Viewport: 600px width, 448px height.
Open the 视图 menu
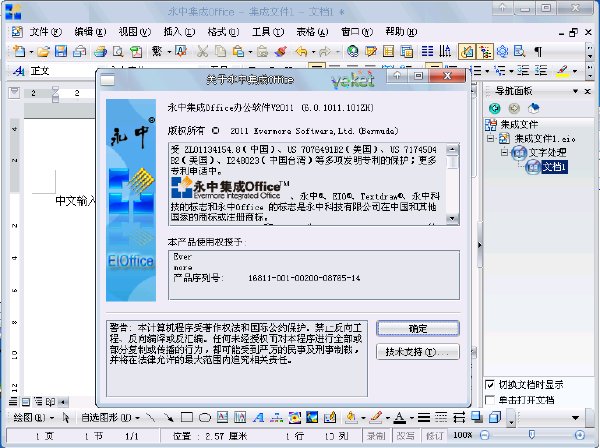[134, 32]
